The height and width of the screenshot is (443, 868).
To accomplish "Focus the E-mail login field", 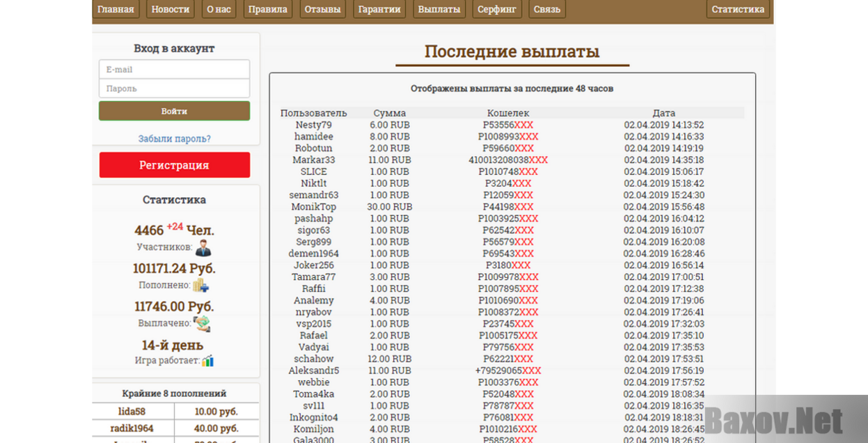I will tap(174, 70).
